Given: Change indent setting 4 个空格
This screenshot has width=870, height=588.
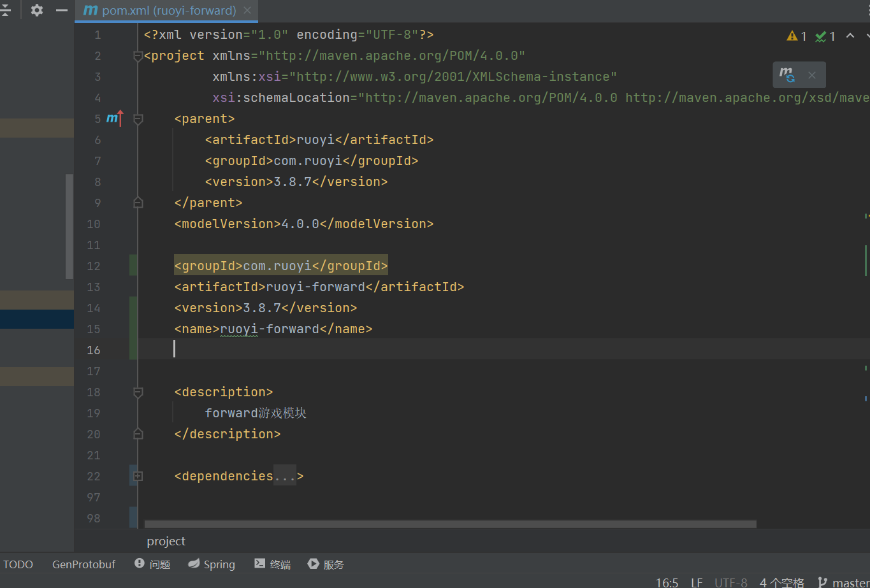Looking at the screenshot, I should click(x=782, y=582).
